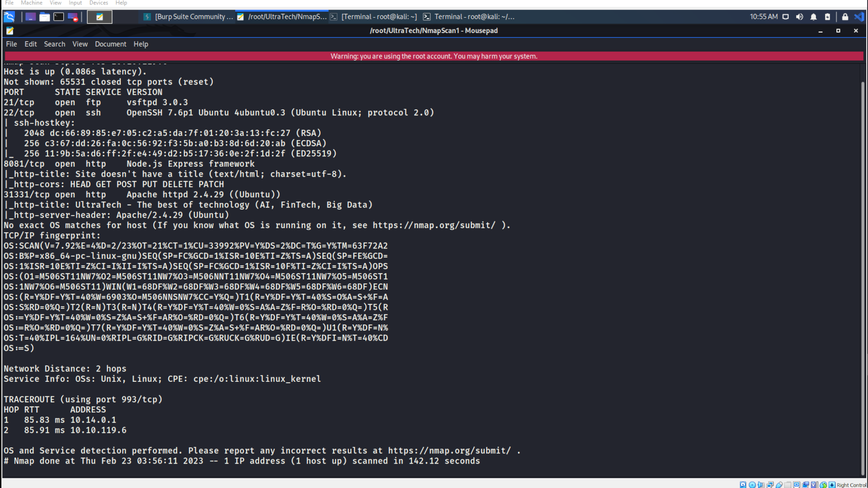Toggle notifications via the bell icon
Screen dimensions: 868x488
814,17
